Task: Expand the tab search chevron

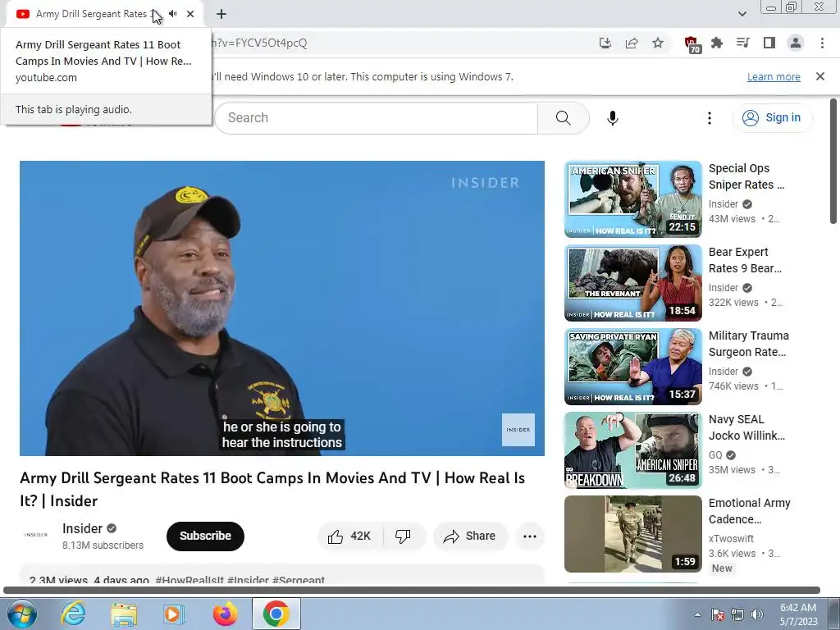Action: tap(742, 14)
